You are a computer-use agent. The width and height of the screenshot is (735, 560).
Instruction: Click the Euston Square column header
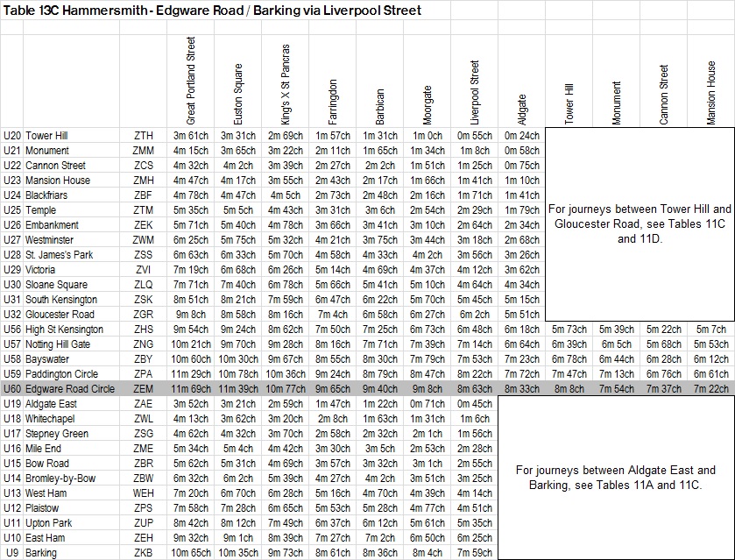click(x=238, y=95)
